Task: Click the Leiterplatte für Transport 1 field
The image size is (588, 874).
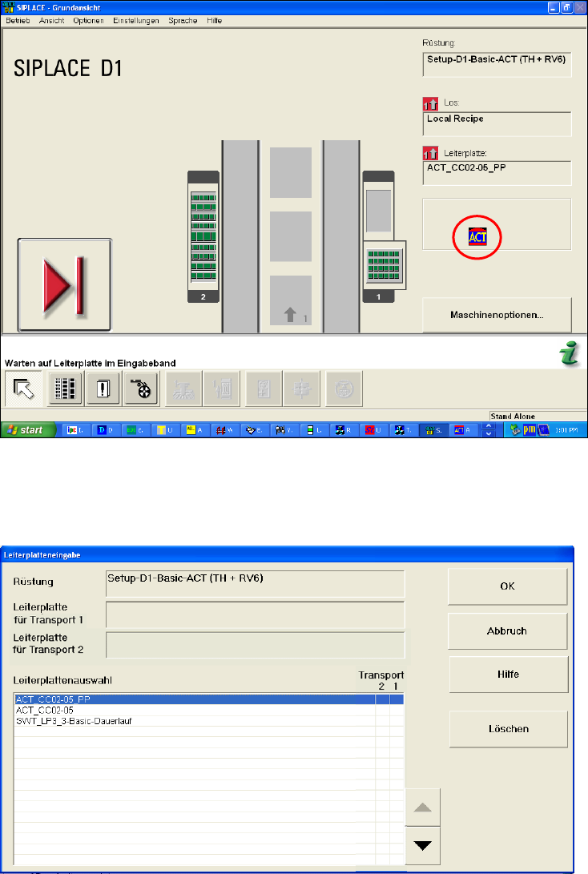Action: [256, 614]
